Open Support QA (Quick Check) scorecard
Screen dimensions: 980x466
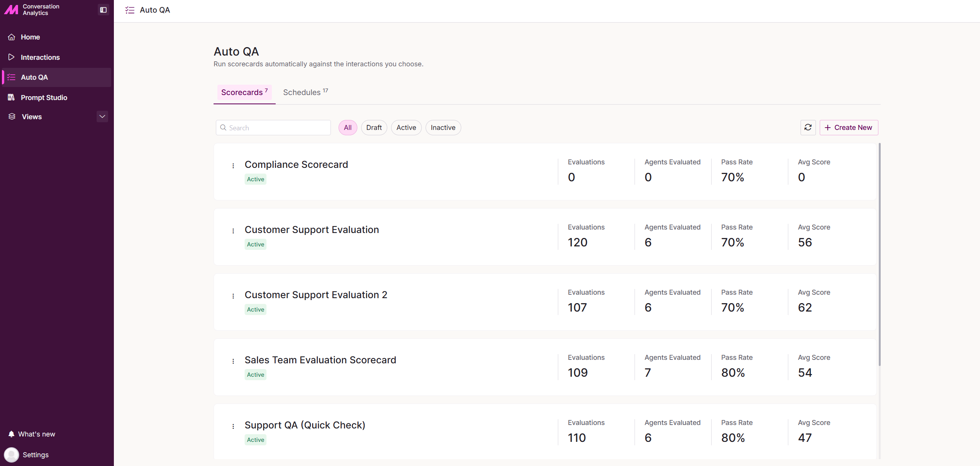(x=305, y=425)
